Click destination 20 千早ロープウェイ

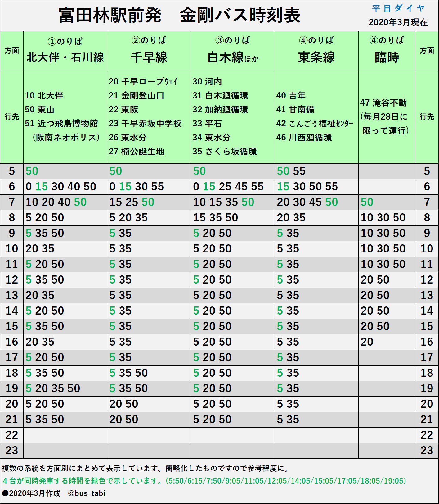(143, 81)
